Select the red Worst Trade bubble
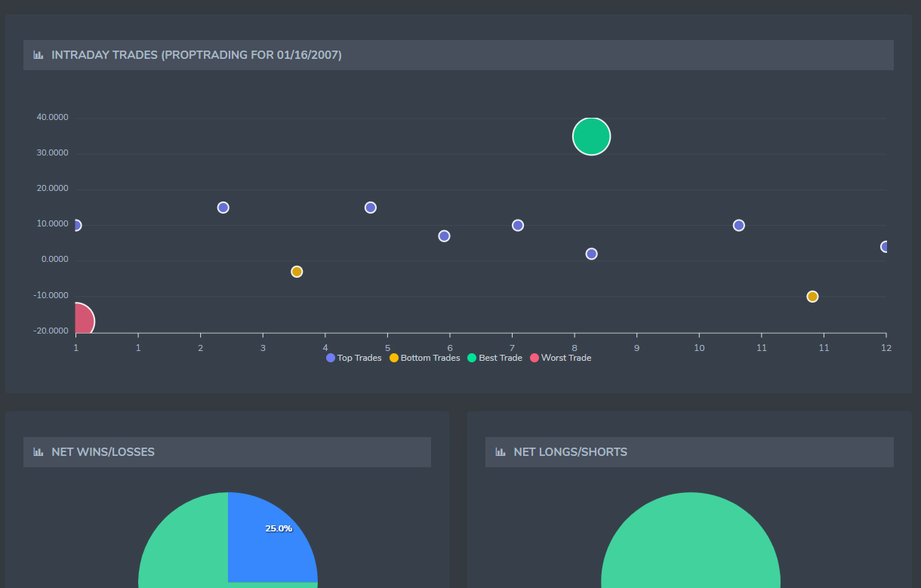Viewport: 921px width, 588px height. point(81,322)
